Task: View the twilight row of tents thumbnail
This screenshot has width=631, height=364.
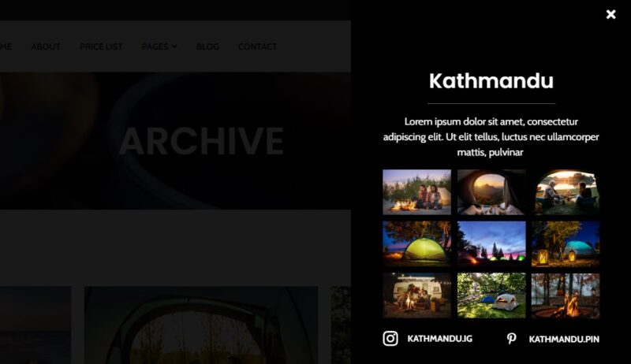Action: [491, 243]
